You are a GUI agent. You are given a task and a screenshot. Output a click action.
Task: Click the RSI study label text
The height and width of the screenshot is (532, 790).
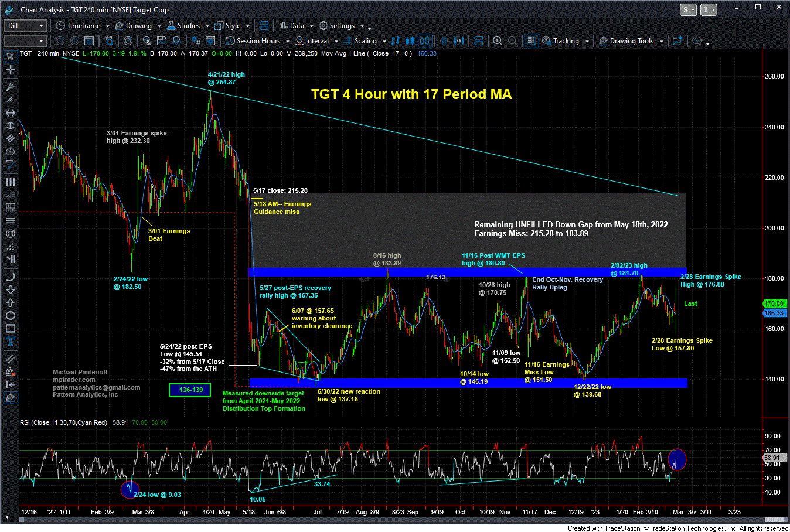[x=63, y=422]
